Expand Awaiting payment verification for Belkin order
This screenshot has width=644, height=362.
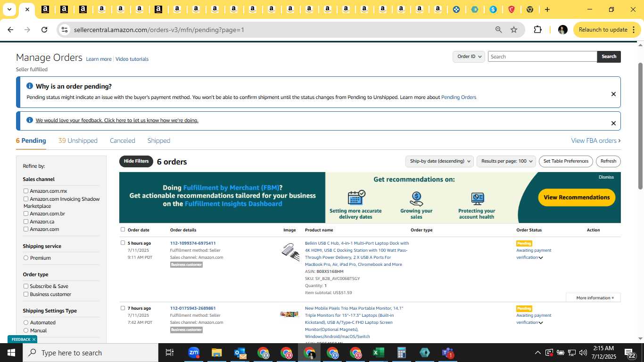tap(541, 258)
